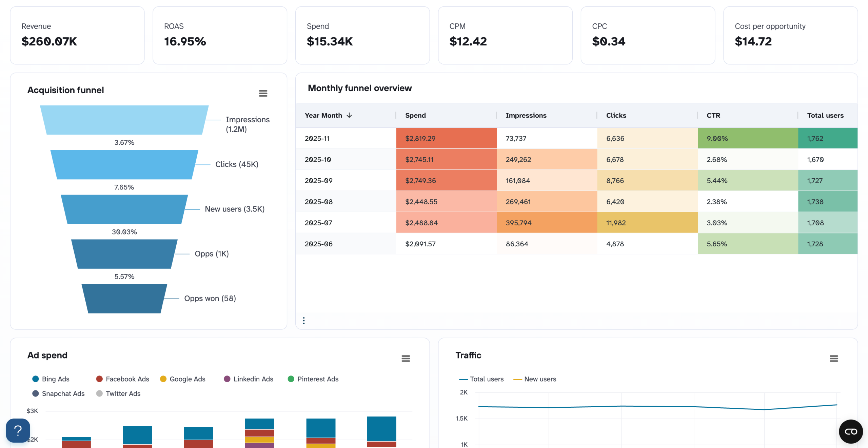
Task: Click the ROAS 16.95% metric card
Action: click(x=220, y=35)
